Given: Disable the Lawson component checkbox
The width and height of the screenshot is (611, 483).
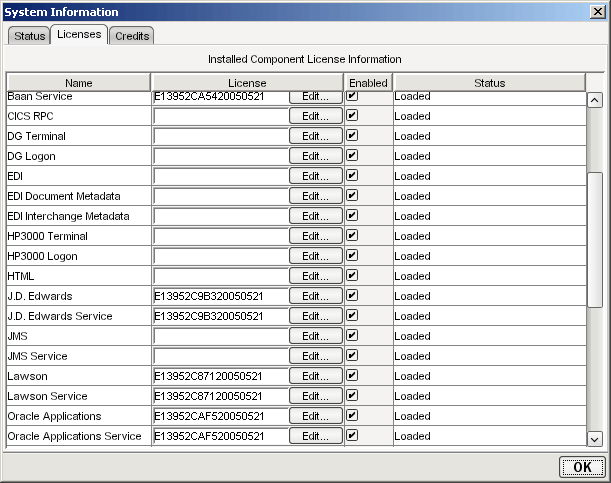Looking at the screenshot, I should 352,375.
